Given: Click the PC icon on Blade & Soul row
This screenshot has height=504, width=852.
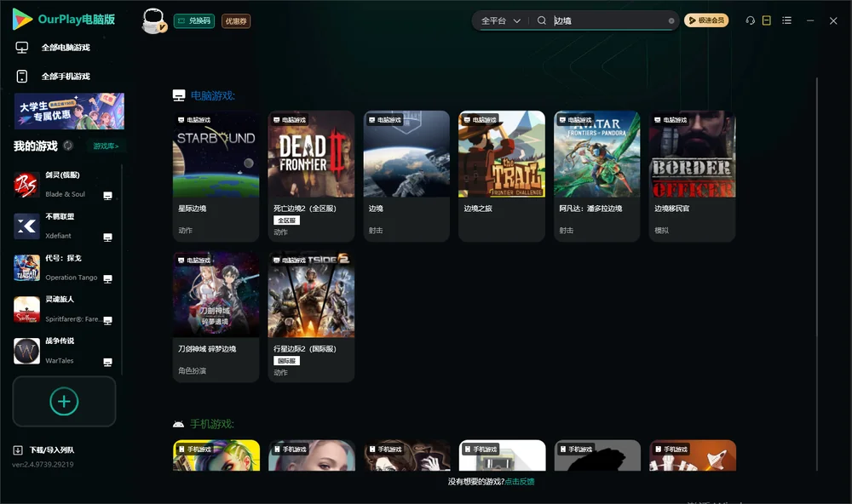Looking at the screenshot, I should click(107, 196).
